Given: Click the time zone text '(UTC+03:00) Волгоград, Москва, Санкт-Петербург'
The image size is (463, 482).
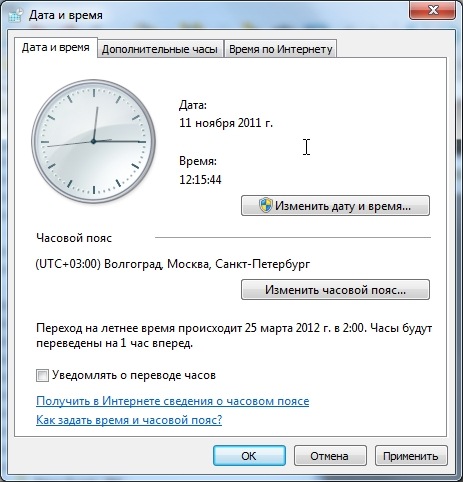Looking at the screenshot, I should point(173,264).
